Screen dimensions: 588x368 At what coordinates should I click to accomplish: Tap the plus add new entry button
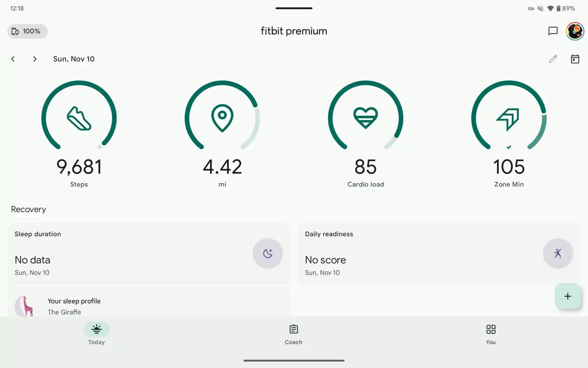pos(567,296)
